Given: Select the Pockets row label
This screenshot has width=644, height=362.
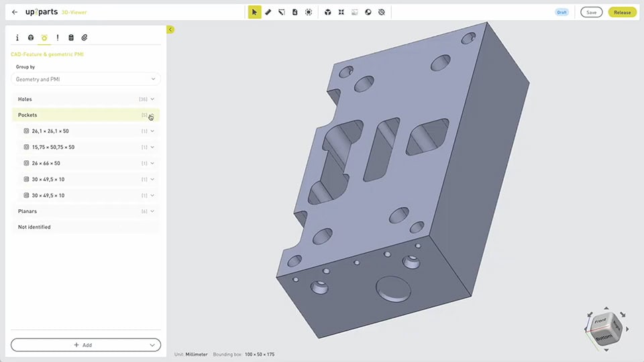Looking at the screenshot, I should (x=28, y=115).
